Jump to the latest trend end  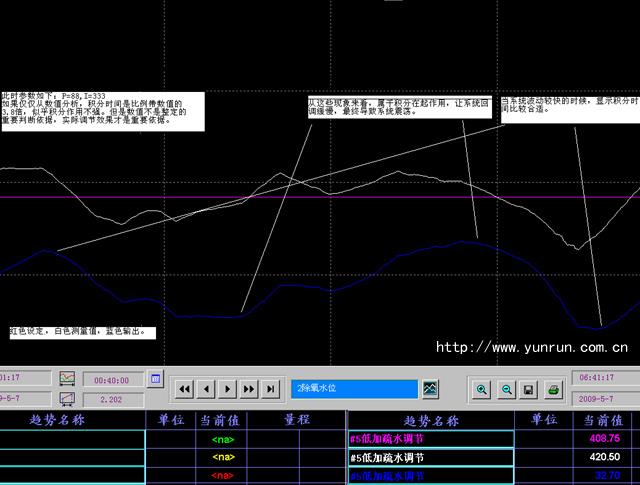[272, 389]
